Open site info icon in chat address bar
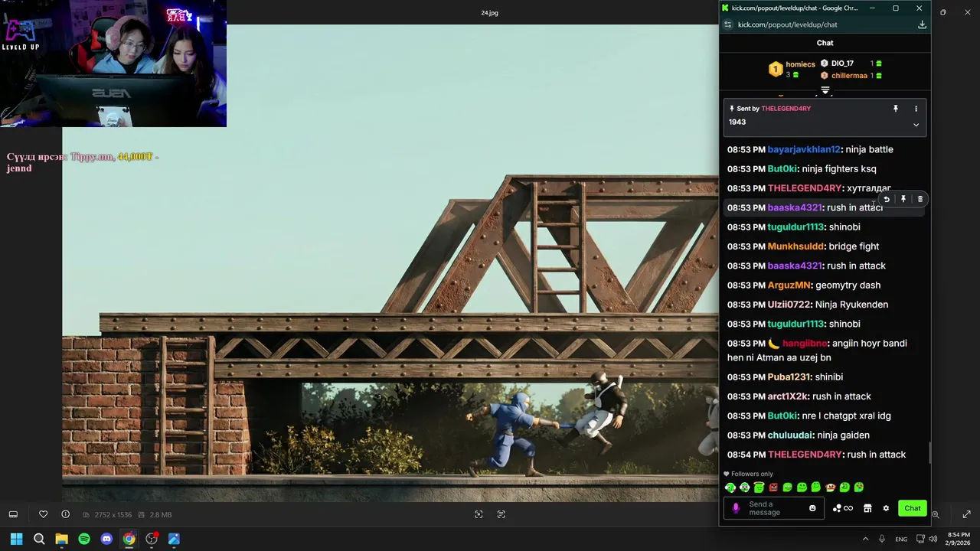Image resolution: width=980 pixels, height=551 pixels. point(728,24)
